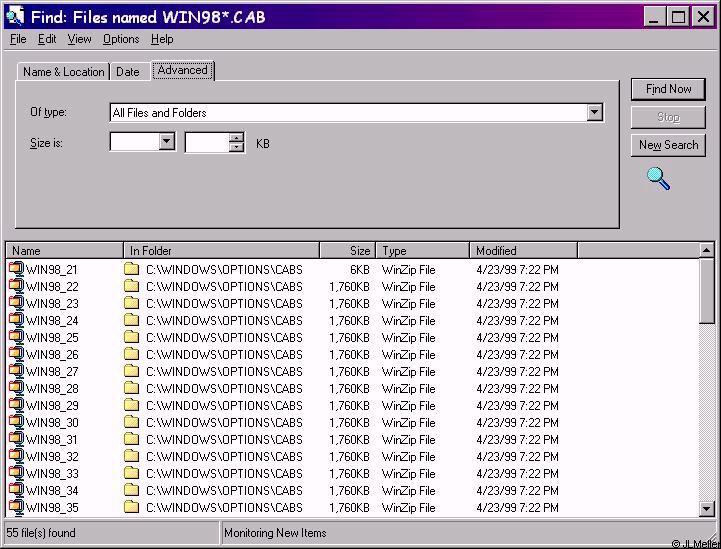Click the New Search button

click(668, 145)
